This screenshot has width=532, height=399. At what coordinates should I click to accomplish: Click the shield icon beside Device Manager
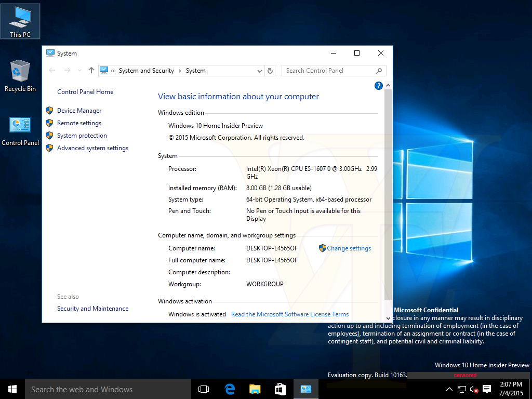(49, 111)
